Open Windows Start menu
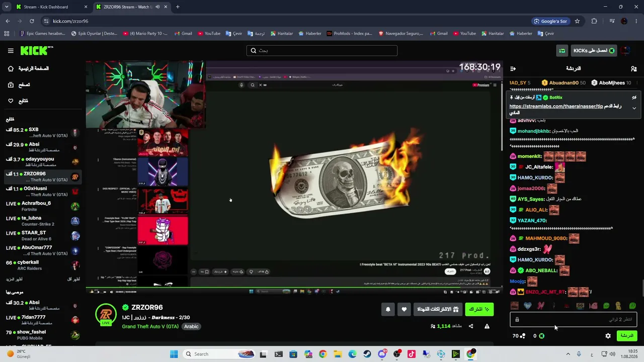Screen dimensions: 644x362 tap(174, 354)
